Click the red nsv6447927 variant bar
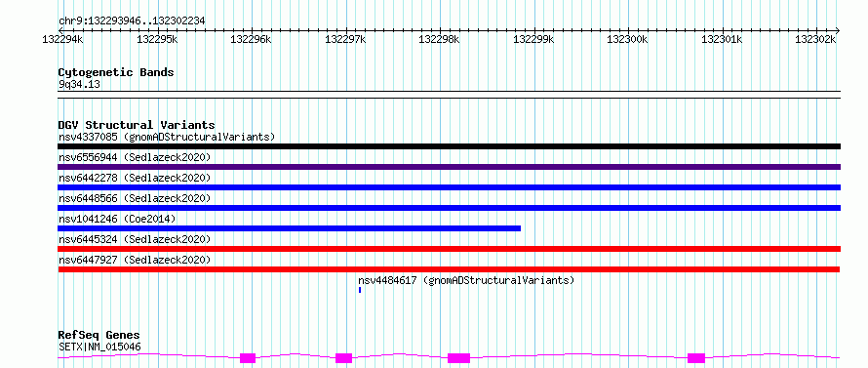 (449, 269)
